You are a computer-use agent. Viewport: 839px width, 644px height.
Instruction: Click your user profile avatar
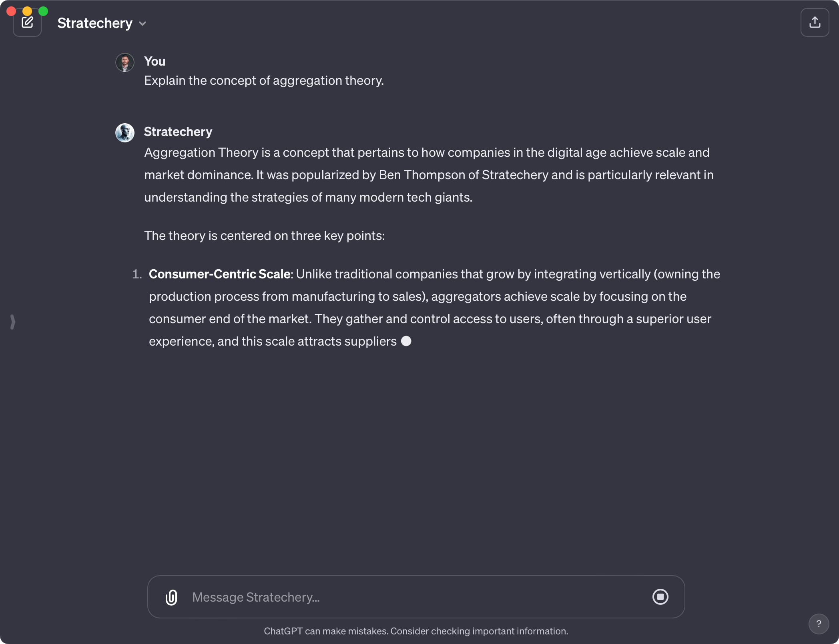(125, 62)
